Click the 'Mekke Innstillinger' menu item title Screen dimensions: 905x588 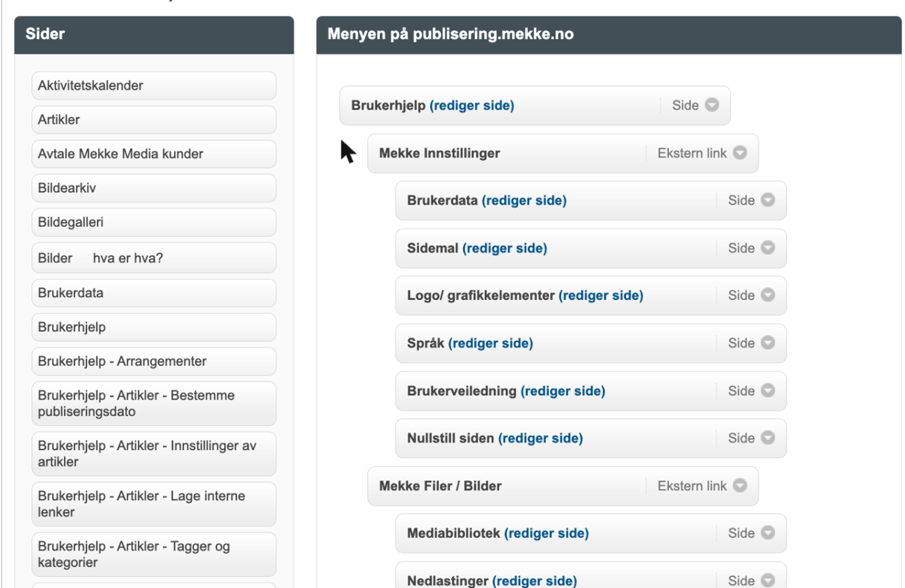pos(439,153)
